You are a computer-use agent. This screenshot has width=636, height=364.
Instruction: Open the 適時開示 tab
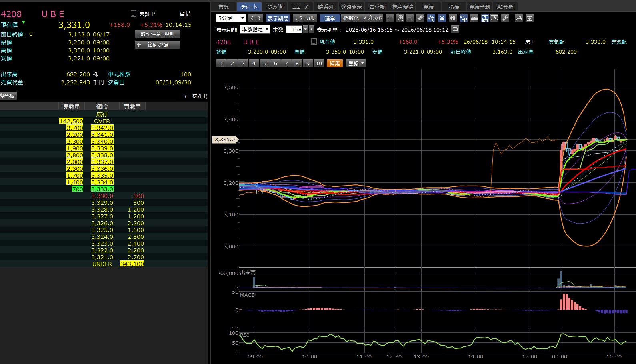[x=351, y=7]
